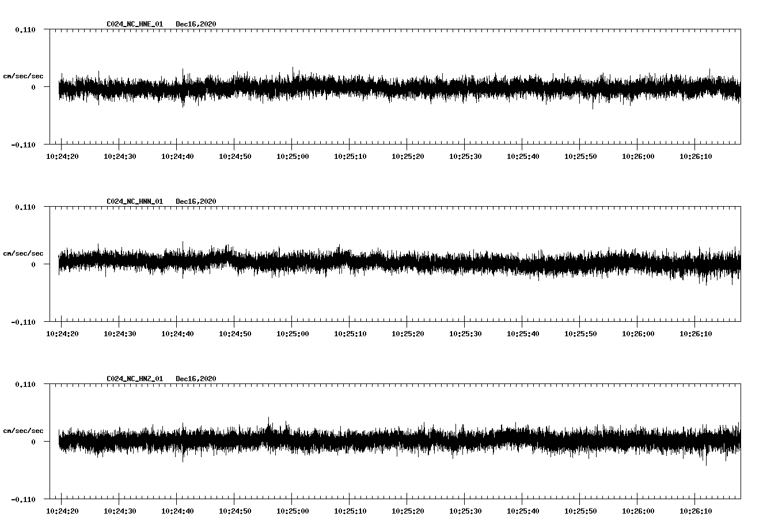
Task: Select the C024_NC_HNN_01 channel label
Action: pos(134,201)
